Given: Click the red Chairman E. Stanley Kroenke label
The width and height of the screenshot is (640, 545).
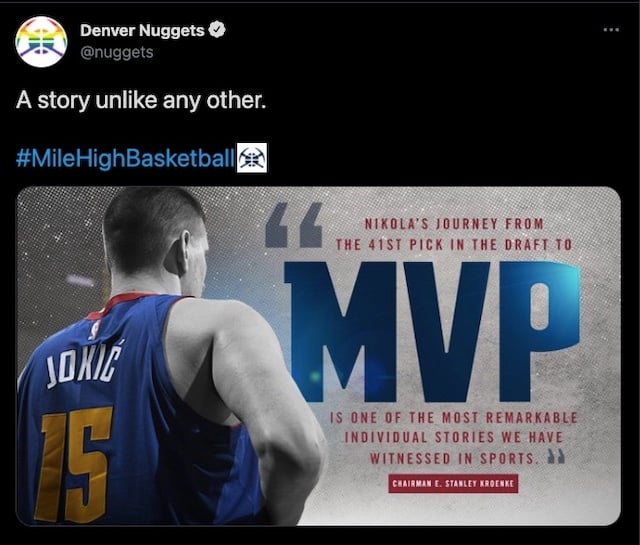Looking at the screenshot, I should tap(453, 484).
